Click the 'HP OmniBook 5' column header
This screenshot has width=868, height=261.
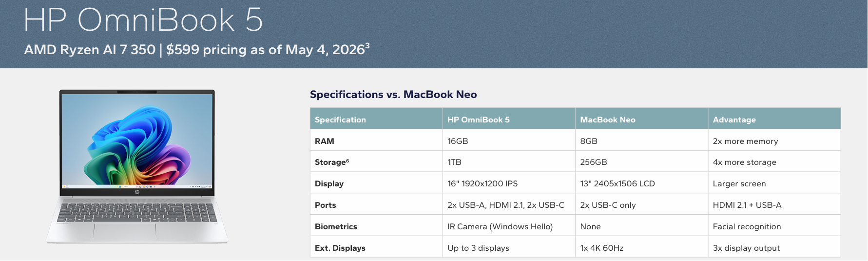pos(509,119)
